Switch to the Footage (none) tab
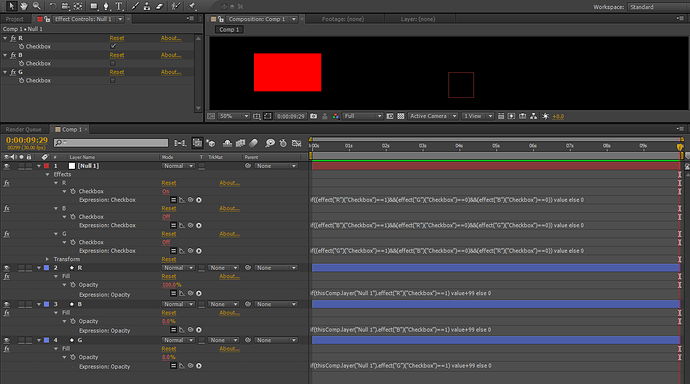Image resolution: width=690 pixels, height=384 pixels. 343,19
